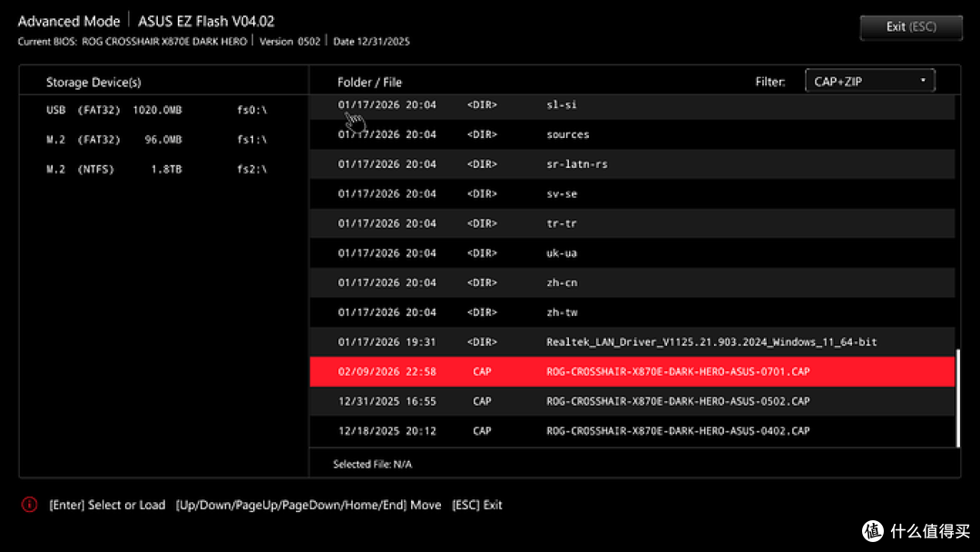Select USB (FAT32) fs0 storage device
The width and height of the screenshot is (980, 552).
(156, 110)
